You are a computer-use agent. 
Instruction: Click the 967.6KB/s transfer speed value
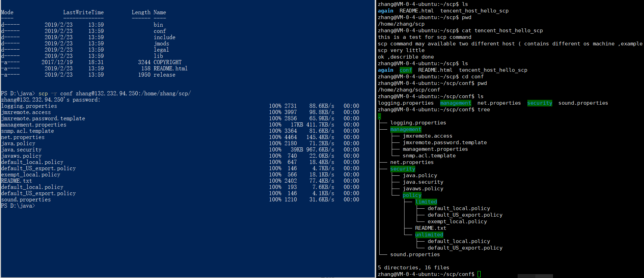(x=320, y=150)
